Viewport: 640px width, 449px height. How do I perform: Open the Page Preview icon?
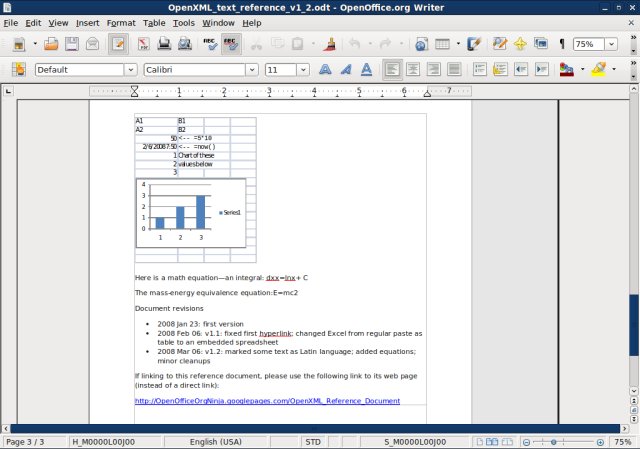click(x=186, y=44)
